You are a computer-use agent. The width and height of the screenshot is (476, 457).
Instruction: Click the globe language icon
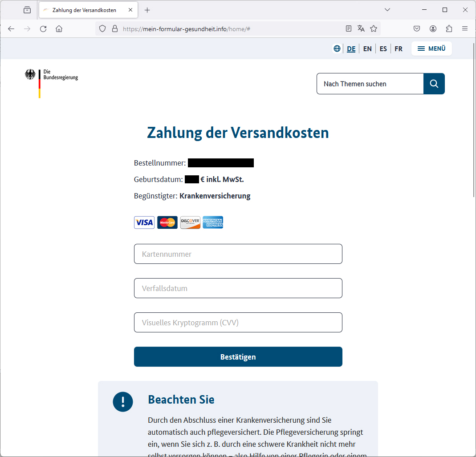[337, 49]
